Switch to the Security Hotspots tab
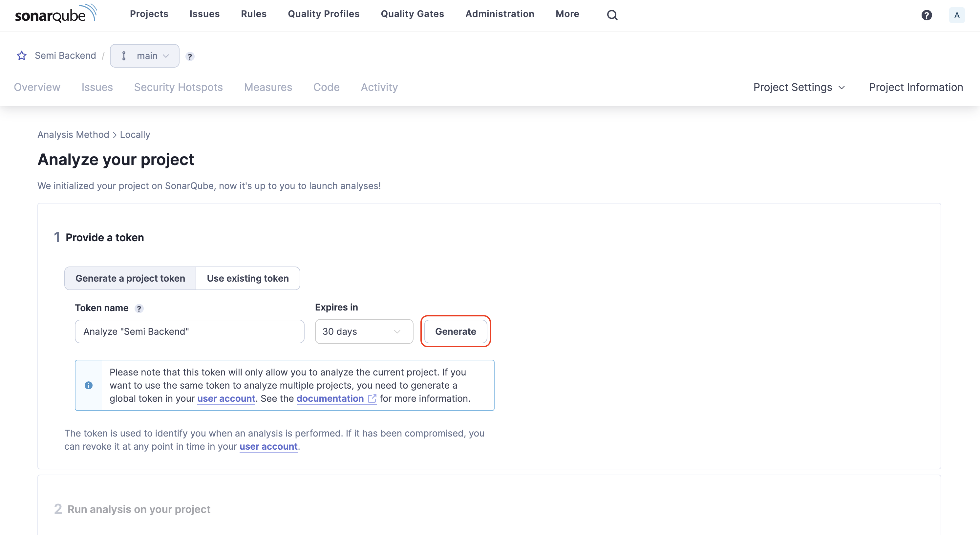This screenshot has height=535, width=980. 179,87
